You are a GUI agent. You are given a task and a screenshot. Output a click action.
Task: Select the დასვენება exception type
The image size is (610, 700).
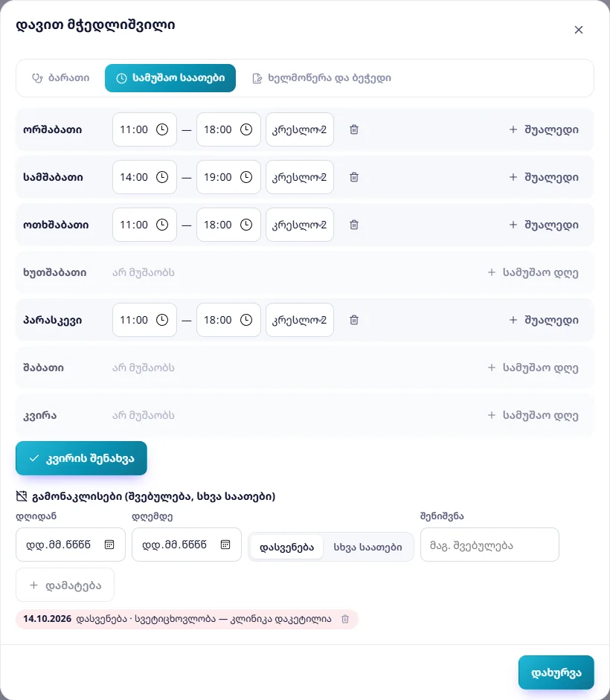click(x=286, y=547)
